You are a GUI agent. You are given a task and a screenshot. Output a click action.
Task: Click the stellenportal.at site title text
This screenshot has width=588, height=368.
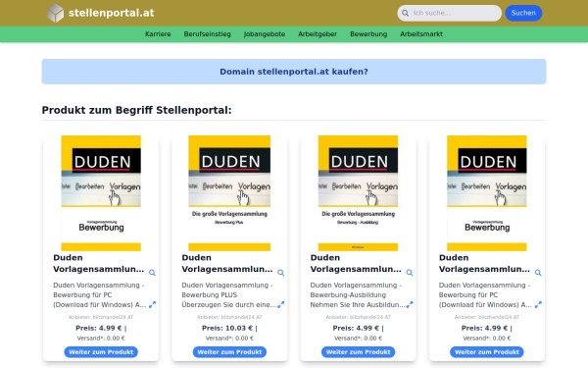point(112,13)
